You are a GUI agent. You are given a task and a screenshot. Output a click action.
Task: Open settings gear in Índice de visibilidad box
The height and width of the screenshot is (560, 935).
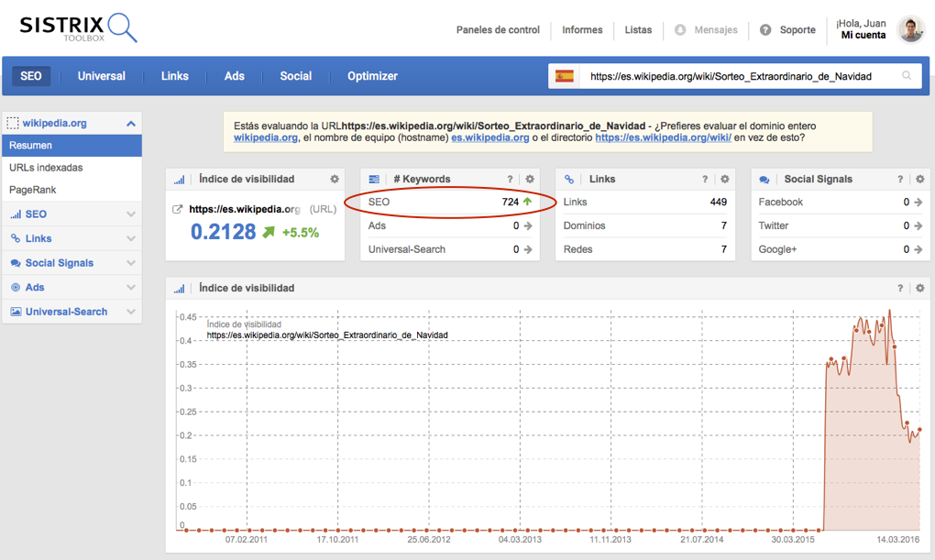click(x=335, y=180)
